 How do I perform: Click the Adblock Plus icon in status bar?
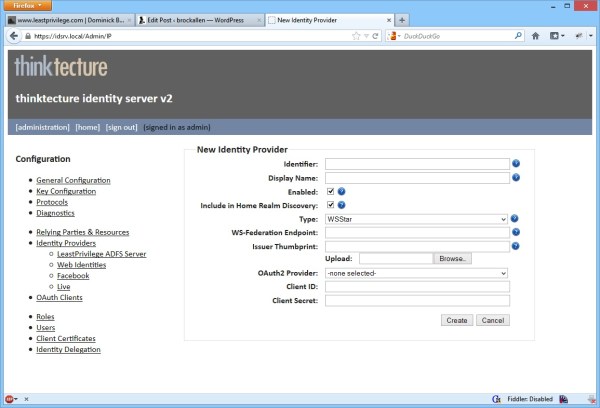[x=10, y=399]
